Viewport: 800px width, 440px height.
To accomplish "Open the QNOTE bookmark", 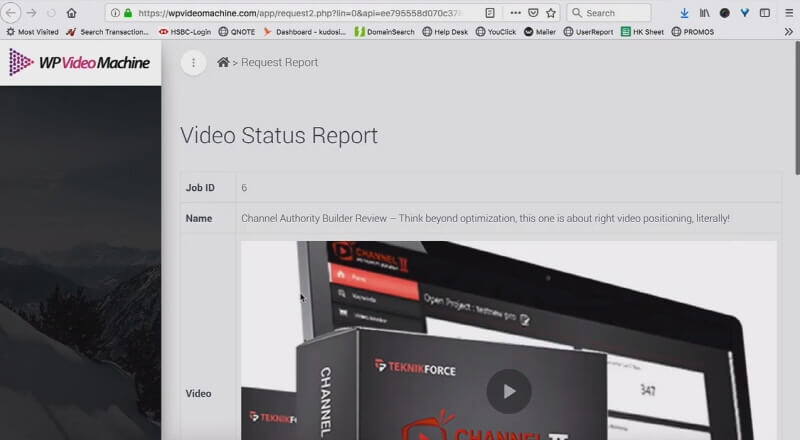I will (237, 32).
